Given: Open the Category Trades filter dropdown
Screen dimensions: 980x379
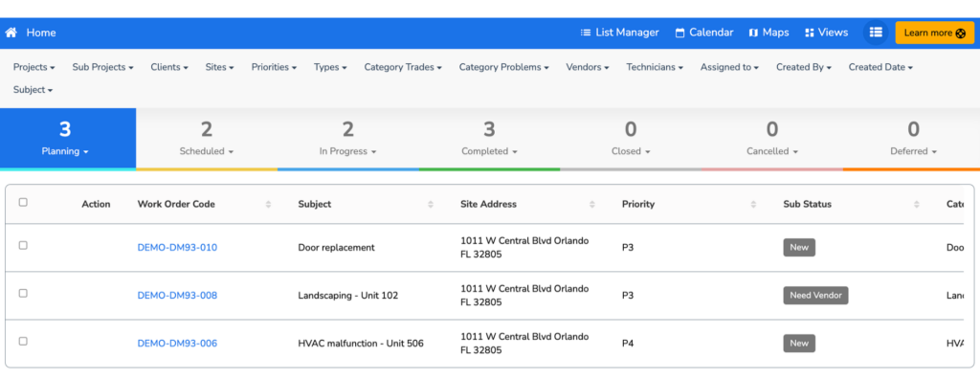Looking at the screenshot, I should coord(403,67).
